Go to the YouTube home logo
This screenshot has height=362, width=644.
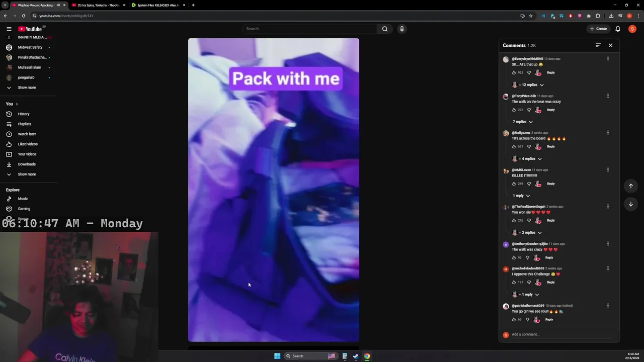(x=30, y=29)
